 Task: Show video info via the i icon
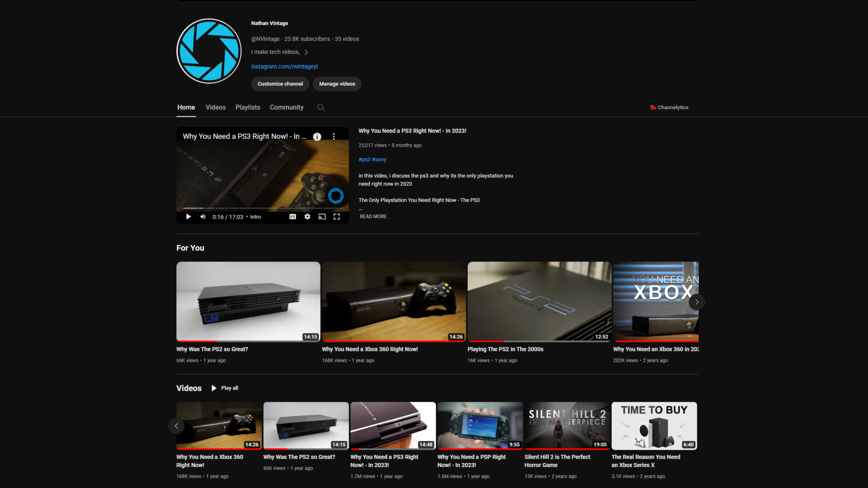pos(317,137)
